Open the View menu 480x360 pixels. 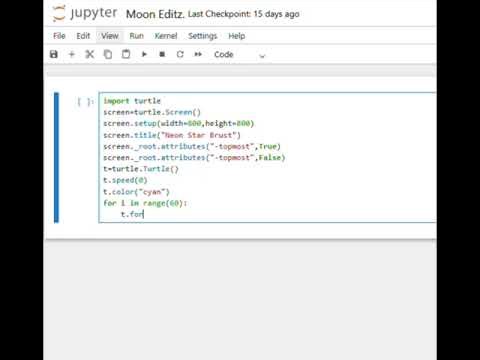click(110, 36)
